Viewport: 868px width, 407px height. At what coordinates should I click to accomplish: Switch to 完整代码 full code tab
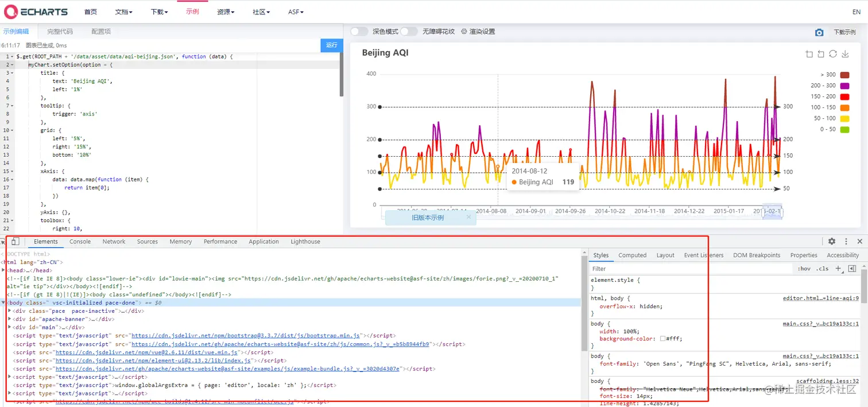tap(60, 32)
